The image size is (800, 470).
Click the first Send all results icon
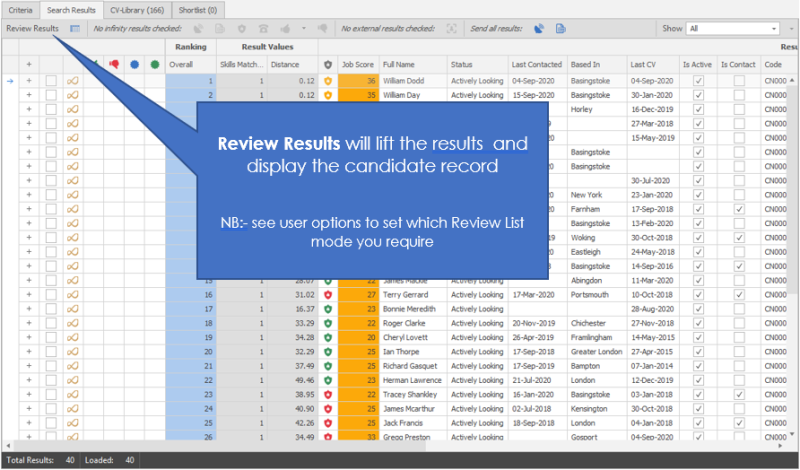(x=539, y=29)
